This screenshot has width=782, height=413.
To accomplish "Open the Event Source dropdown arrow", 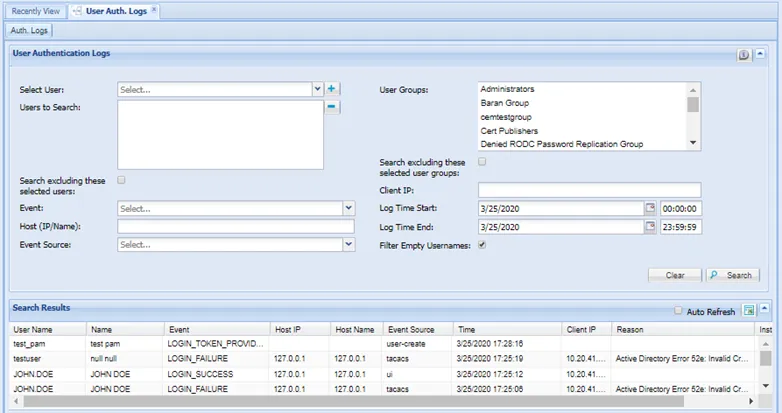I will pos(349,244).
